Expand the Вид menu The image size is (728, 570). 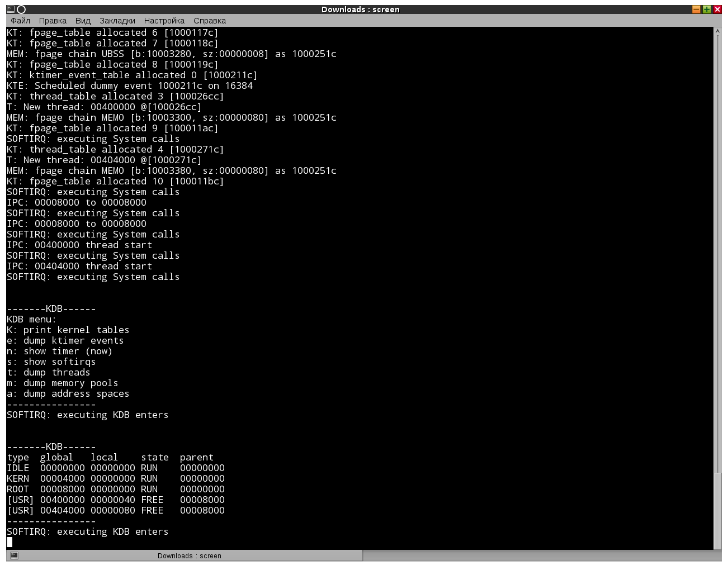pos(83,21)
